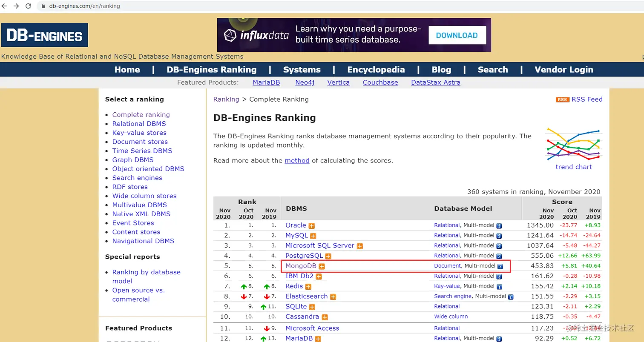Expand the plus icon next to Elasticsearch
The image size is (644, 342).
pyautogui.click(x=333, y=297)
